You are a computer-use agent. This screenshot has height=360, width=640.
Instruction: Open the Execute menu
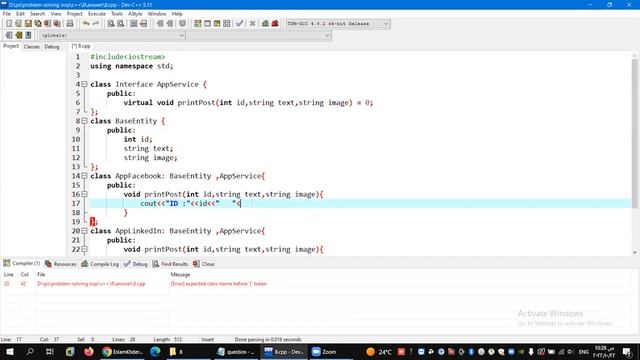point(97,14)
